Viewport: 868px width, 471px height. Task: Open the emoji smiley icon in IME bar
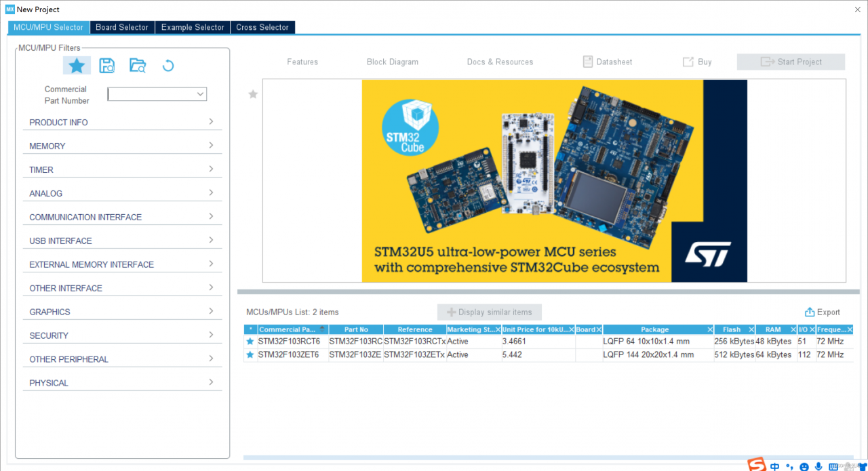804,466
